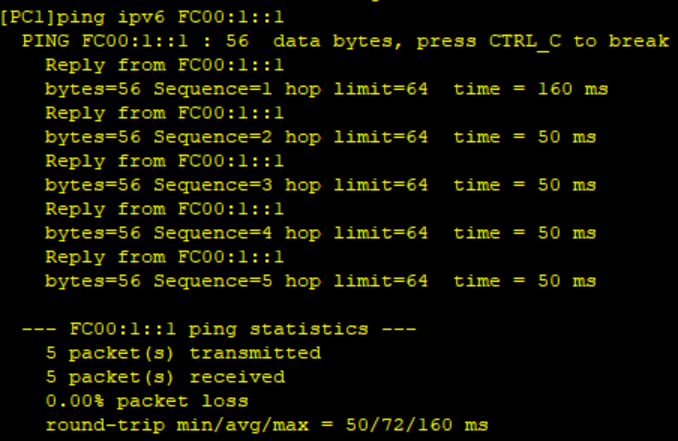
Task: Click the '5 packet(s) received' line
Action: [164, 377]
